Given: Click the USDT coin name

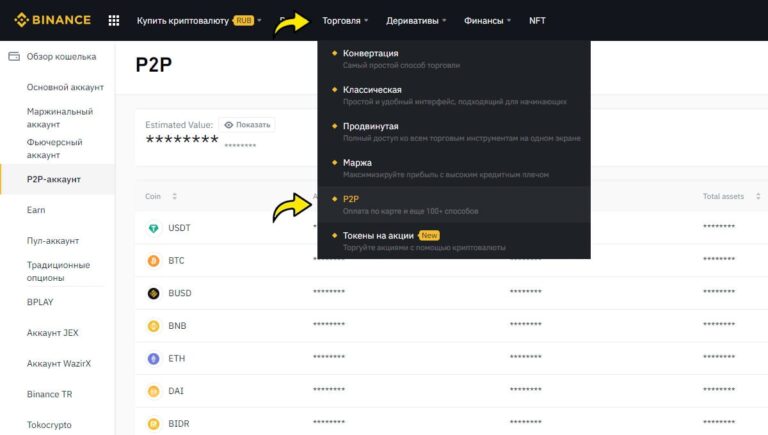Looking at the screenshot, I should pyautogui.click(x=179, y=228).
